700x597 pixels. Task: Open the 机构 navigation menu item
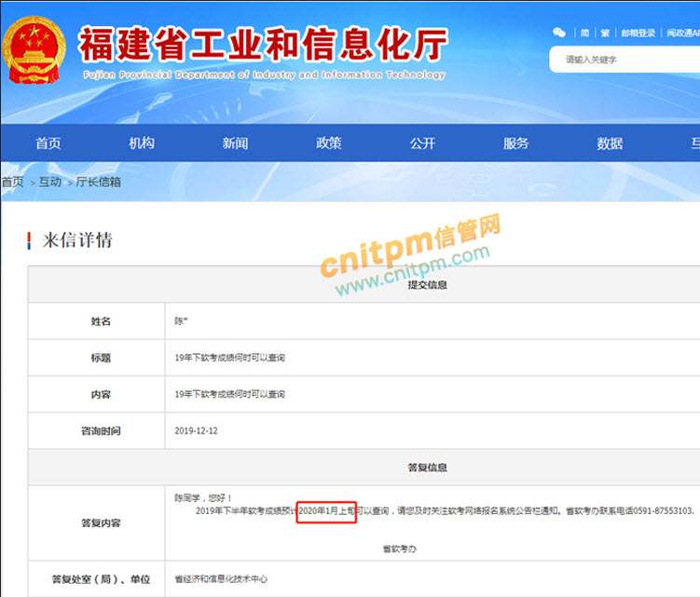[x=142, y=143]
